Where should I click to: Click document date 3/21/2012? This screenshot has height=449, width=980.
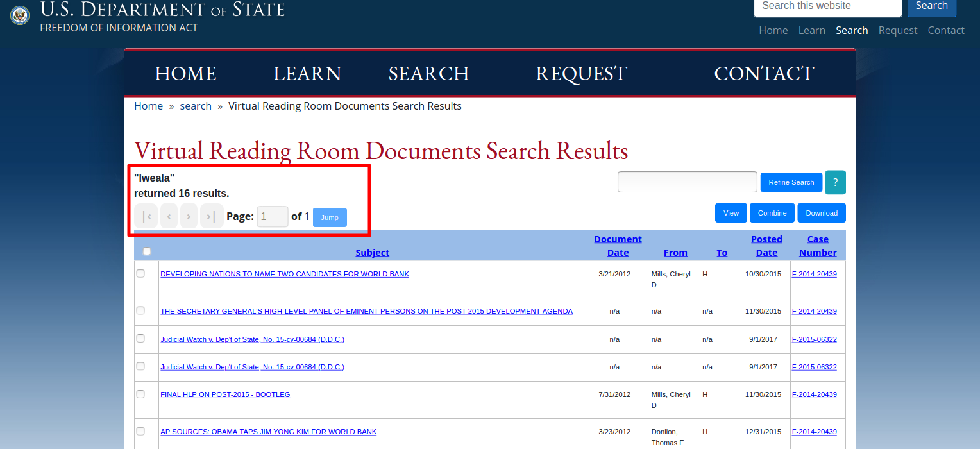(614, 274)
